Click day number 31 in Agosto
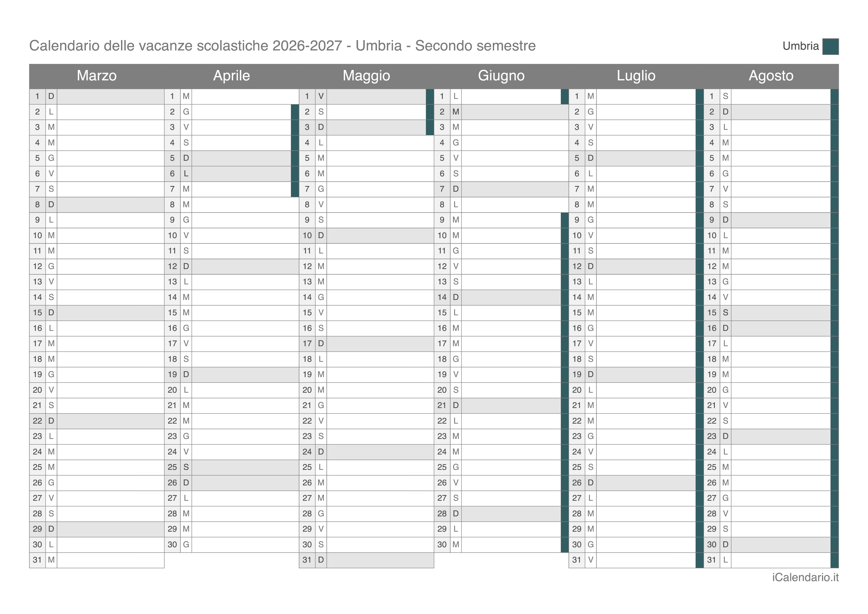Image resolution: width=868 pixels, height=614 pixels. click(x=712, y=560)
